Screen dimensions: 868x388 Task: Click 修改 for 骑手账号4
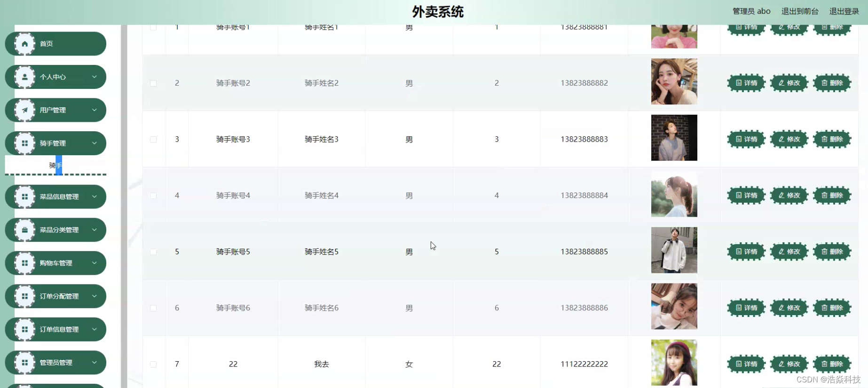coord(789,195)
